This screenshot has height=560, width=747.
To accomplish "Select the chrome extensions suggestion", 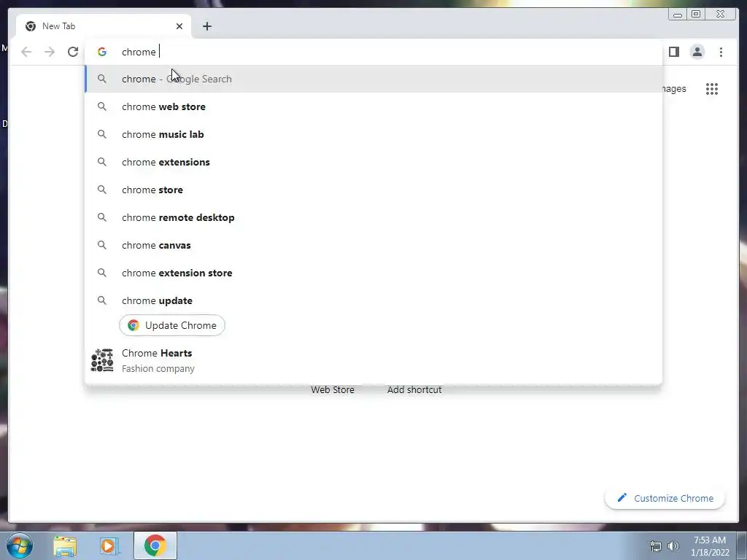I will pos(373,162).
